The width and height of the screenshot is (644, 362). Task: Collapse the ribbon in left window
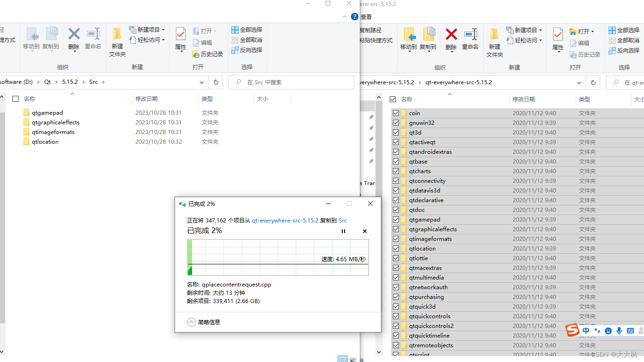[x=345, y=17]
